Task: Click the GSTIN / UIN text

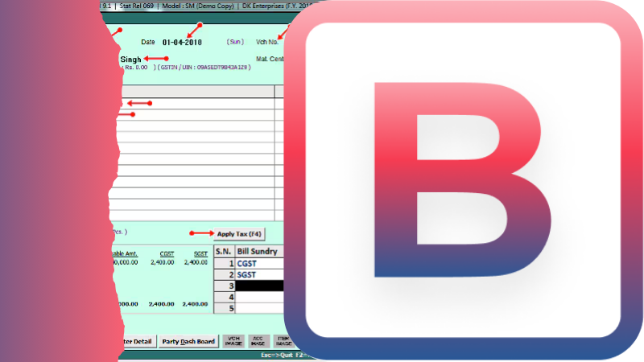Action: coord(204,68)
